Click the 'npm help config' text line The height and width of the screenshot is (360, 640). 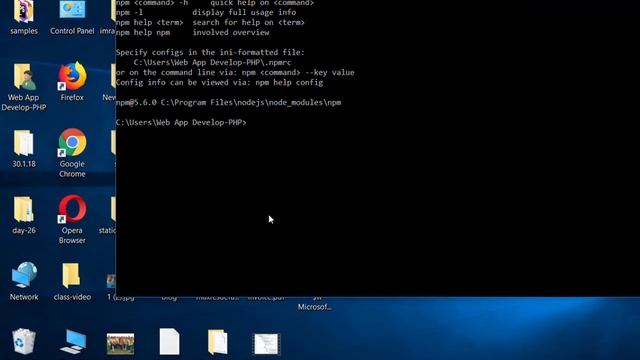[289, 82]
